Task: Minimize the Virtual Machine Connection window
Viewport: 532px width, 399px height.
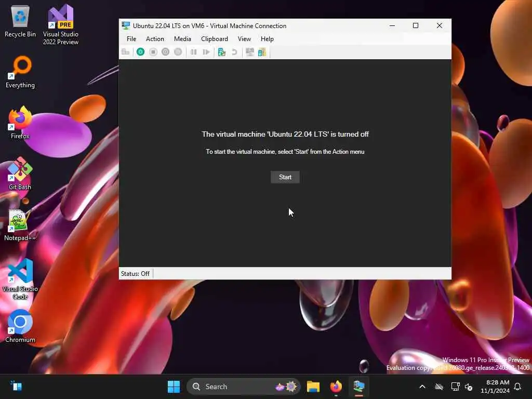Action: pos(392,26)
